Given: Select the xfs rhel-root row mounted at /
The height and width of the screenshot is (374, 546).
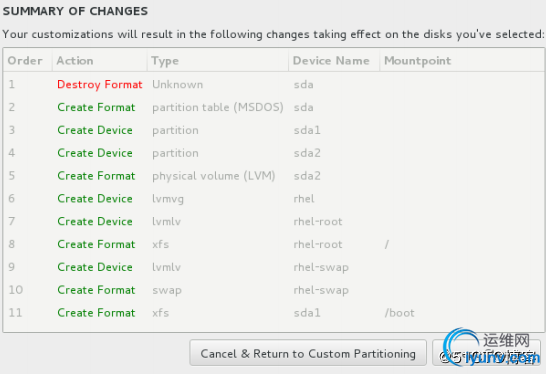Looking at the screenshot, I should [x=273, y=244].
